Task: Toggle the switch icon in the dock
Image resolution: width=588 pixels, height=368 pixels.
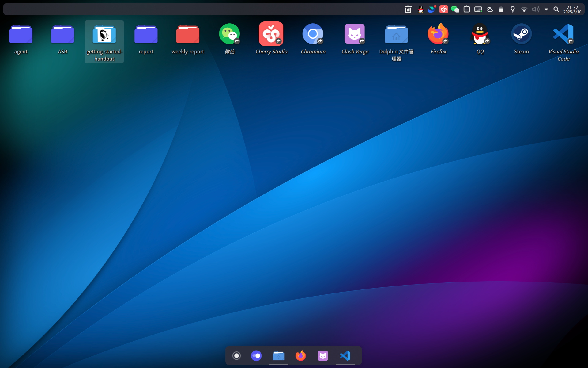Action: pos(256,355)
